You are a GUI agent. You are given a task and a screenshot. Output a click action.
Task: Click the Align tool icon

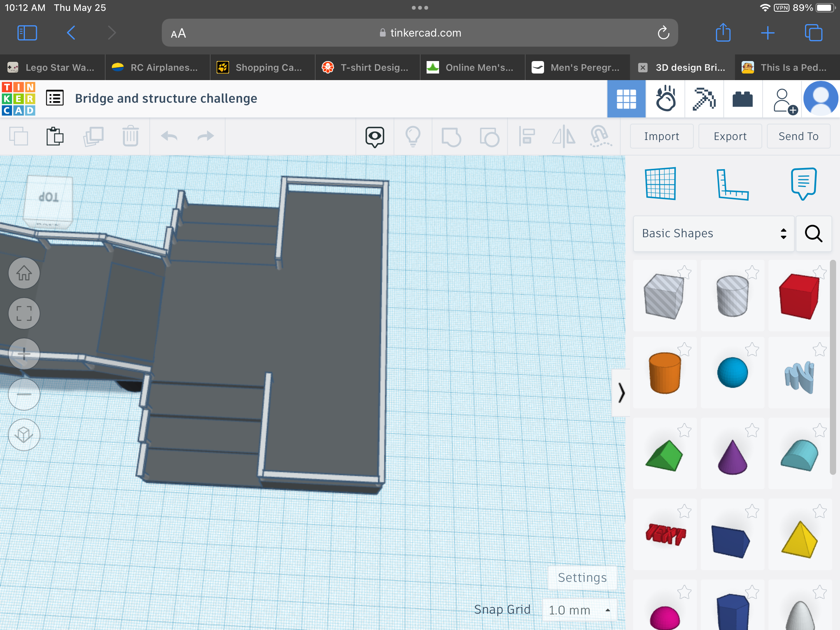[527, 136]
